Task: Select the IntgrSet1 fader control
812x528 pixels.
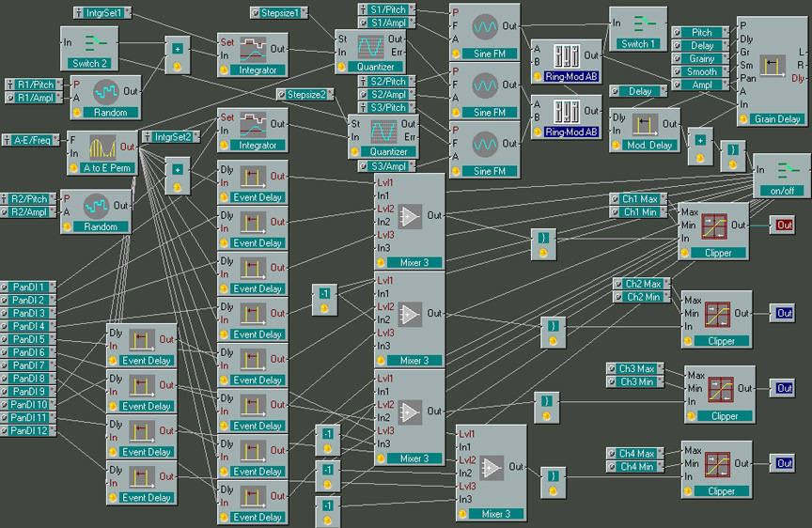Action: 104,13
